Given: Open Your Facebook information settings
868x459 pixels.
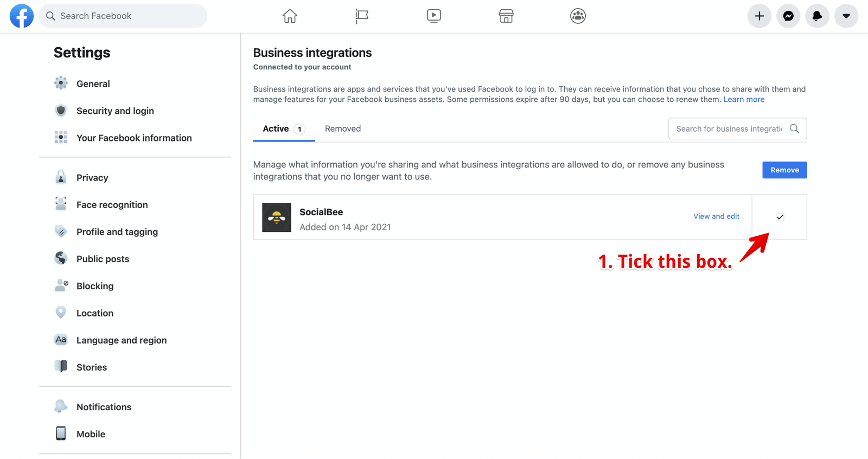Looking at the screenshot, I should tap(135, 138).
